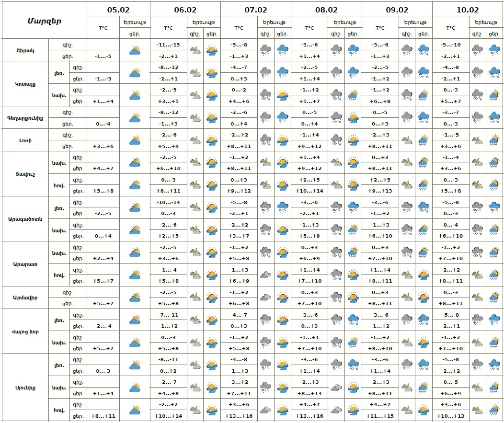Click Gegharkunik's 07.02 daytime cloud icon
Screen dimensions: 504x423
click(282, 117)
